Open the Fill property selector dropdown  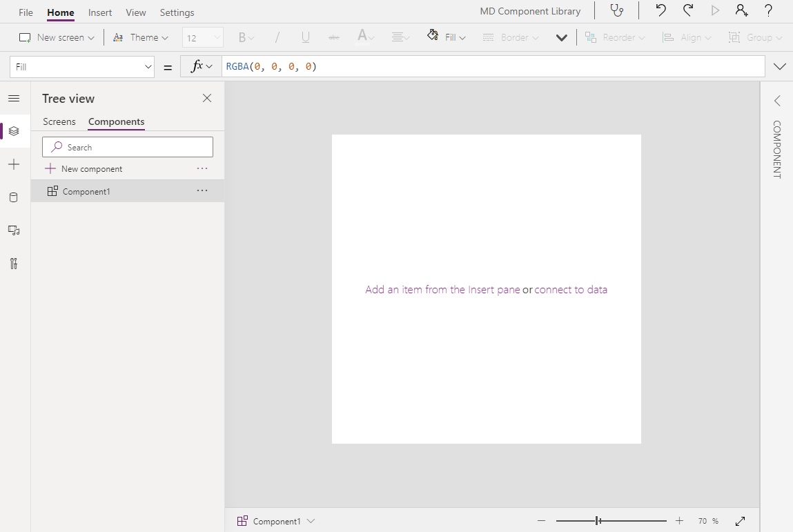point(81,67)
